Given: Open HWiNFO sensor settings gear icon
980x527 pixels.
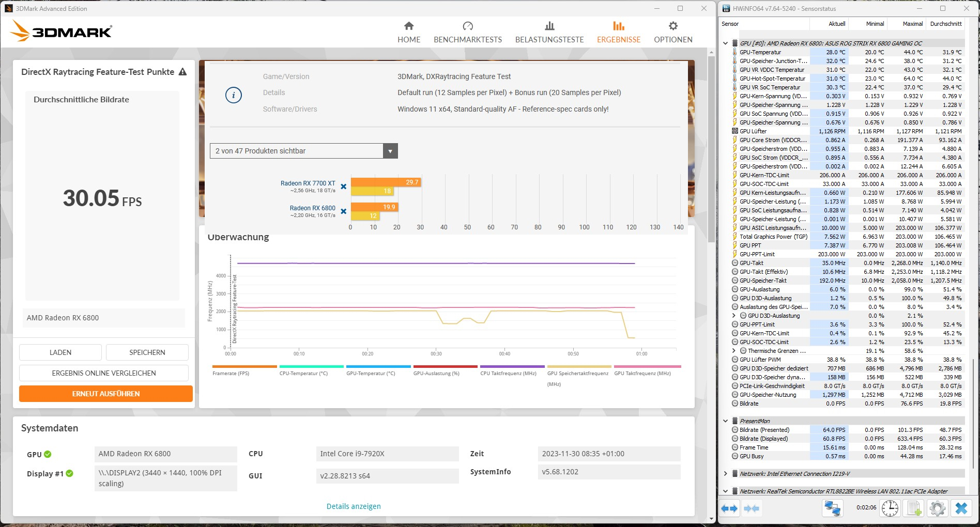Looking at the screenshot, I should pyautogui.click(x=937, y=508).
